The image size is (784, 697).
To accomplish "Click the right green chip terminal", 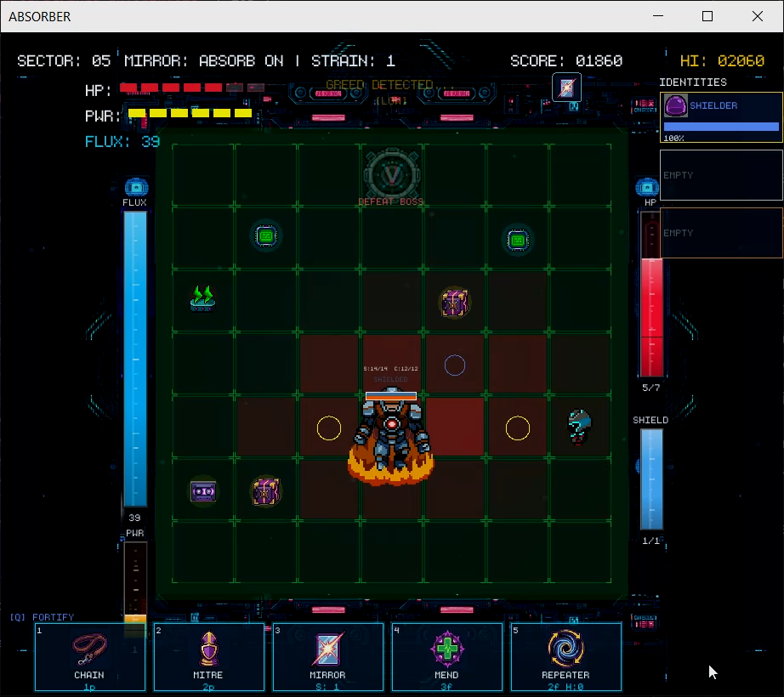I will (518, 241).
